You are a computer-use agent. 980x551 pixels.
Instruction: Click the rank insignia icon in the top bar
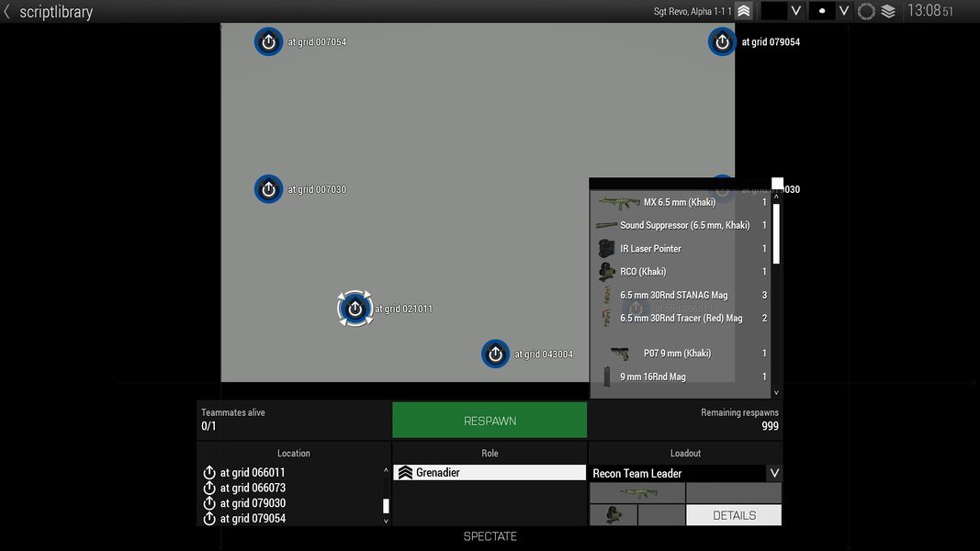744,10
